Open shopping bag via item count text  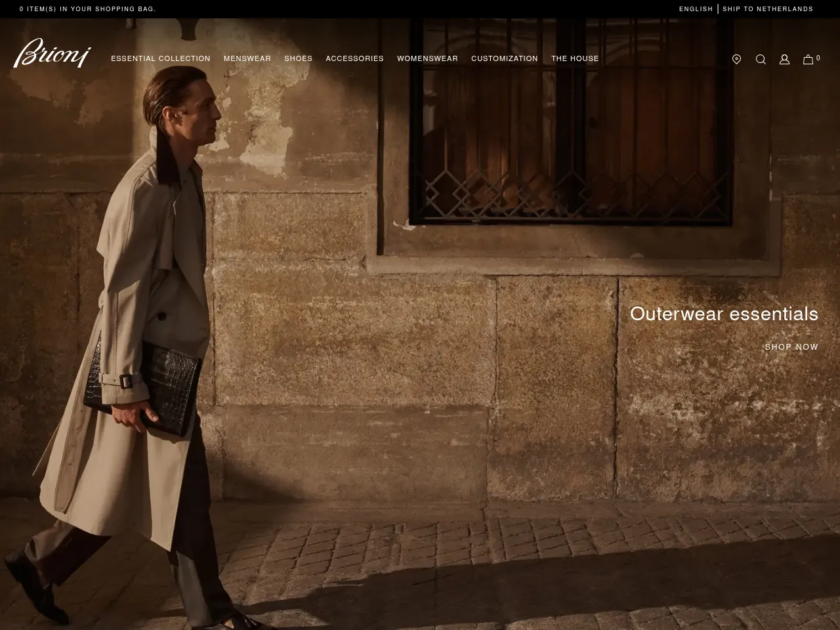(88, 9)
